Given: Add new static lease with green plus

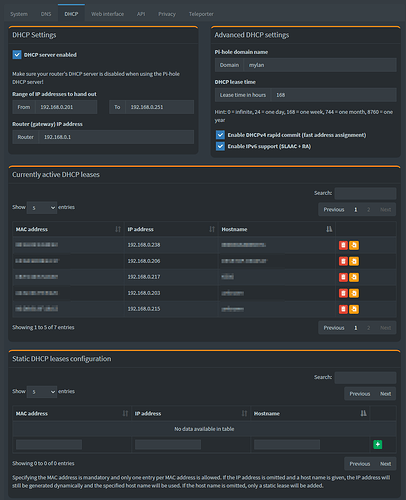Looking at the screenshot, I should coord(378,444).
